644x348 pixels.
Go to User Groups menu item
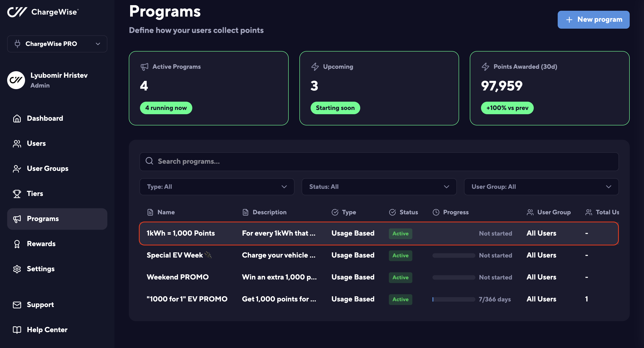(47, 168)
